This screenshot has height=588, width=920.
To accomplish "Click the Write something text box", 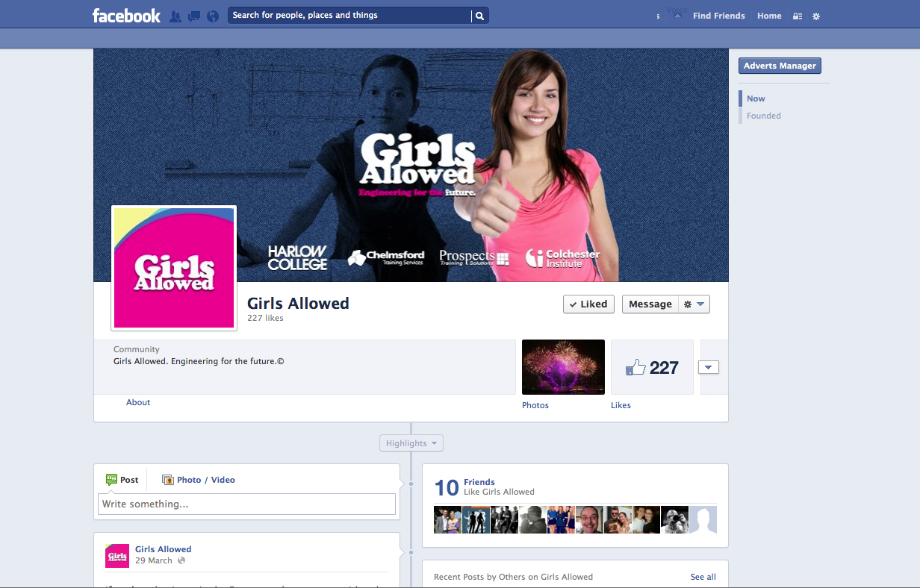I will click(246, 504).
